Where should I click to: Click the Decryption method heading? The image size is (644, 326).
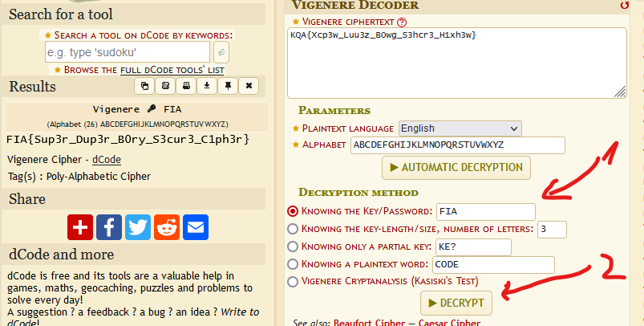[358, 193]
